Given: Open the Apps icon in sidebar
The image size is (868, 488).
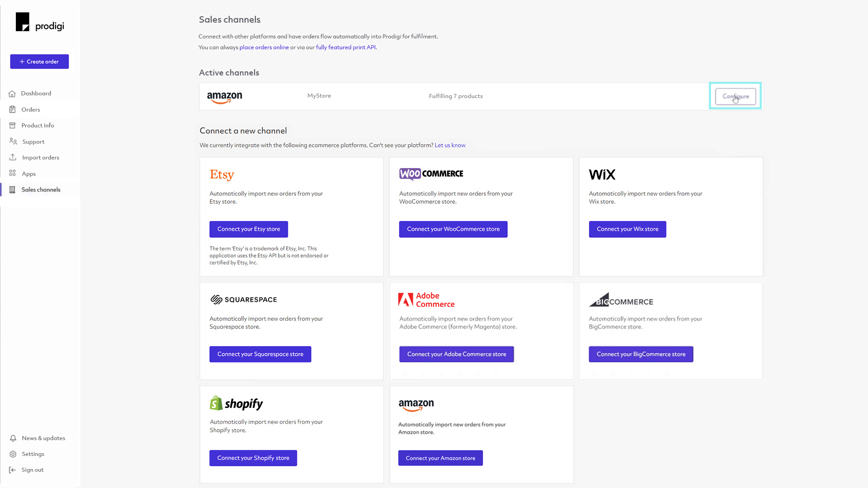Looking at the screenshot, I should [x=13, y=174].
